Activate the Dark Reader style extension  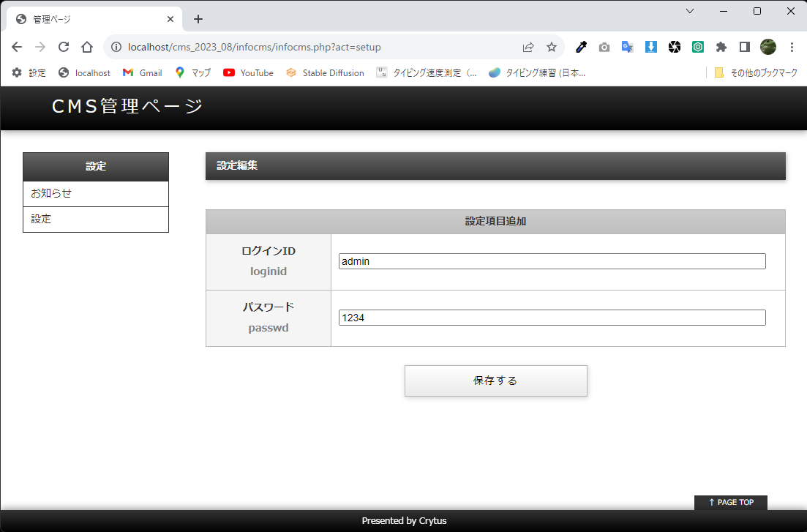point(744,46)
